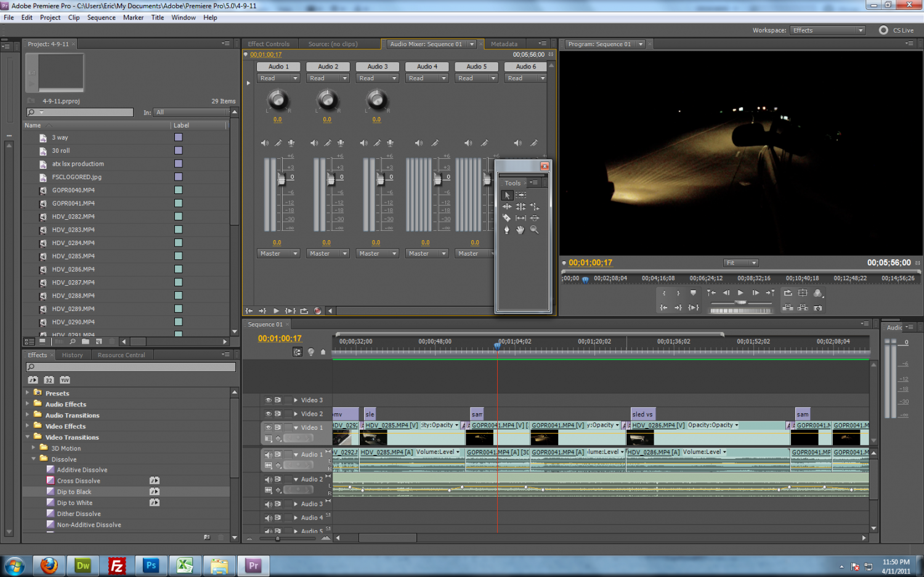This screenshot has width=924, height=577.
Task: Switch to the Effect Controls tab
Action: tap(269, 44)
